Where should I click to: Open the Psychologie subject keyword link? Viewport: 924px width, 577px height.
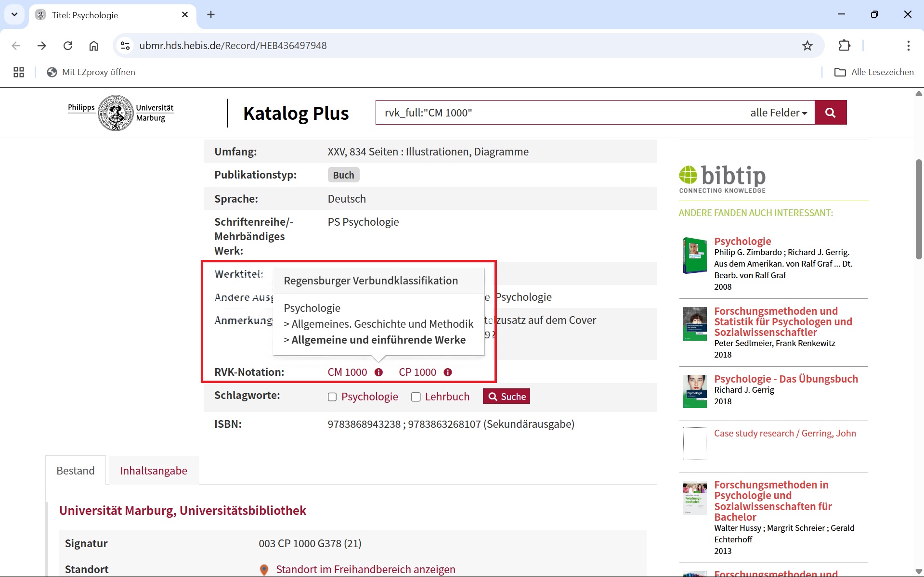(370, 397)
